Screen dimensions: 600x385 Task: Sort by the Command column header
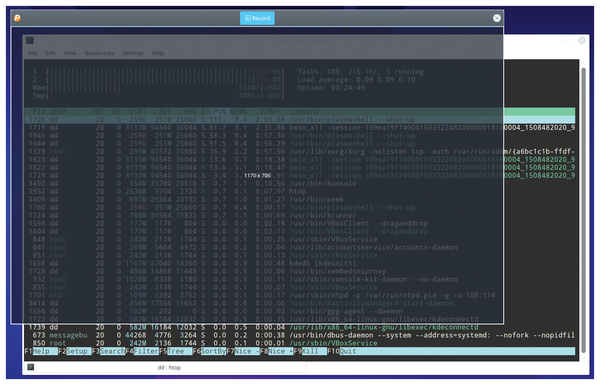coord(304,111)
